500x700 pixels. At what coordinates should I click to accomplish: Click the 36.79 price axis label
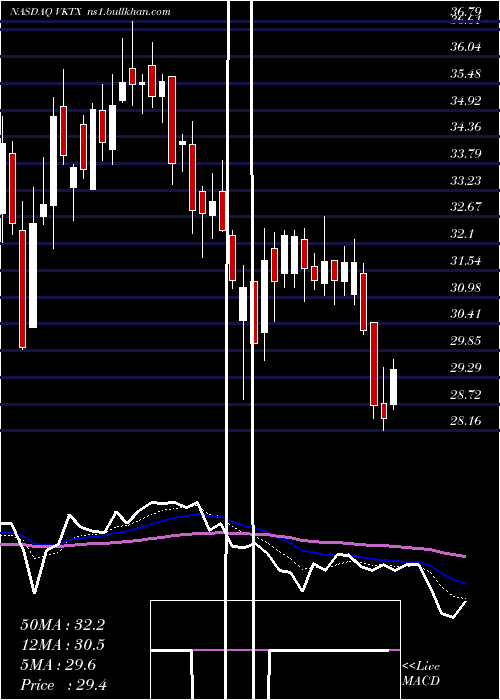coord(466,10)
